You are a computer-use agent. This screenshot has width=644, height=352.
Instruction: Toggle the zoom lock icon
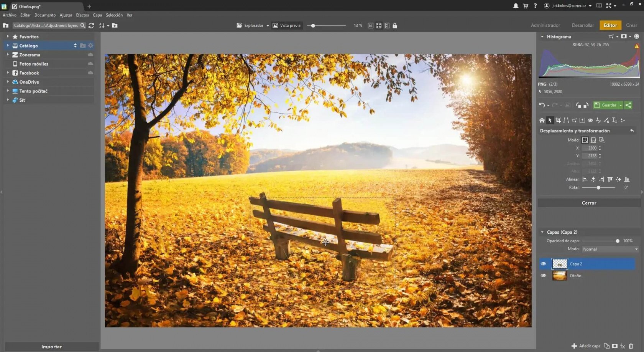pos(394,26)
